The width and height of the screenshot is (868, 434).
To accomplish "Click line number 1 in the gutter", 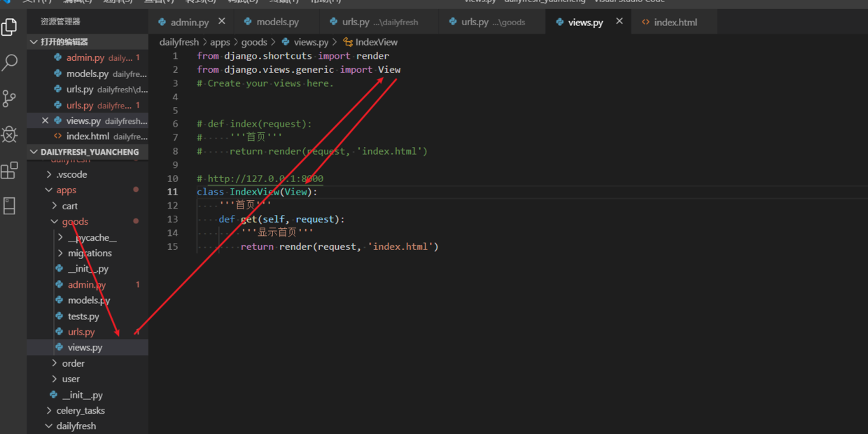I will point(176,55).
